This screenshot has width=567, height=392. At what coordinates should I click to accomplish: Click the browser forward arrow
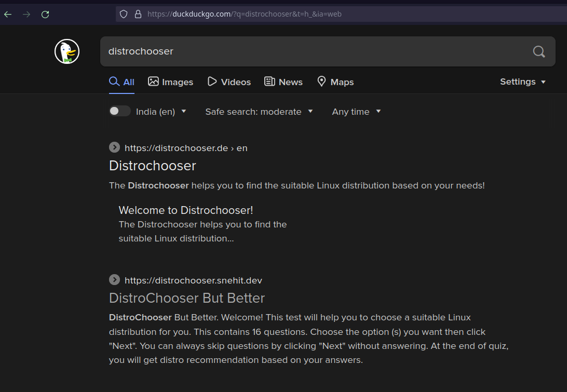pos(26,15)
